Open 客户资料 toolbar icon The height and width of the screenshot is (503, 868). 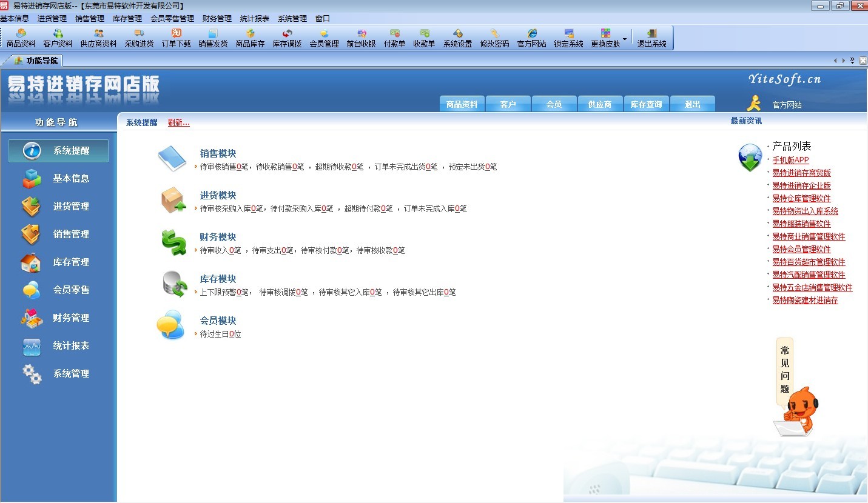(x=58, y=38)
